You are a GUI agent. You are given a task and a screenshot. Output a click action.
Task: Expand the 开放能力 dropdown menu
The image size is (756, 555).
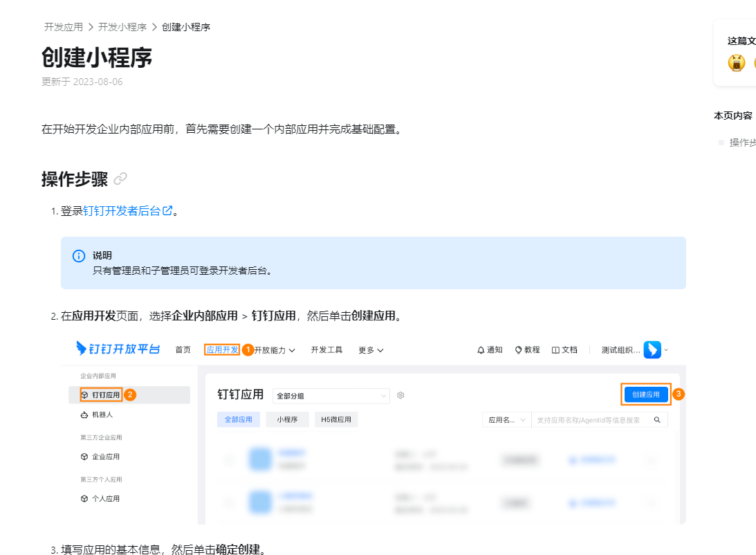pos(275,350)
